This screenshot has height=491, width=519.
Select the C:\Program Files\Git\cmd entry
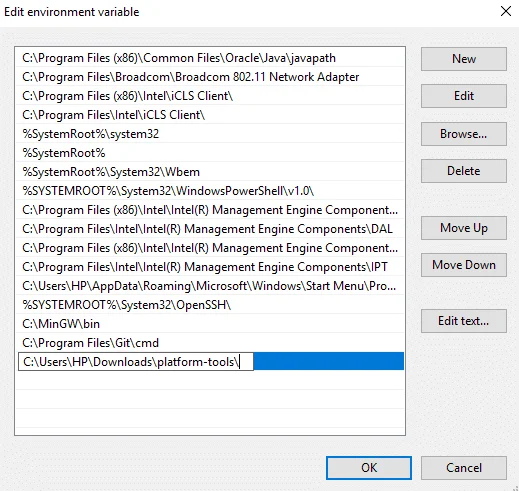pos(210,343)
